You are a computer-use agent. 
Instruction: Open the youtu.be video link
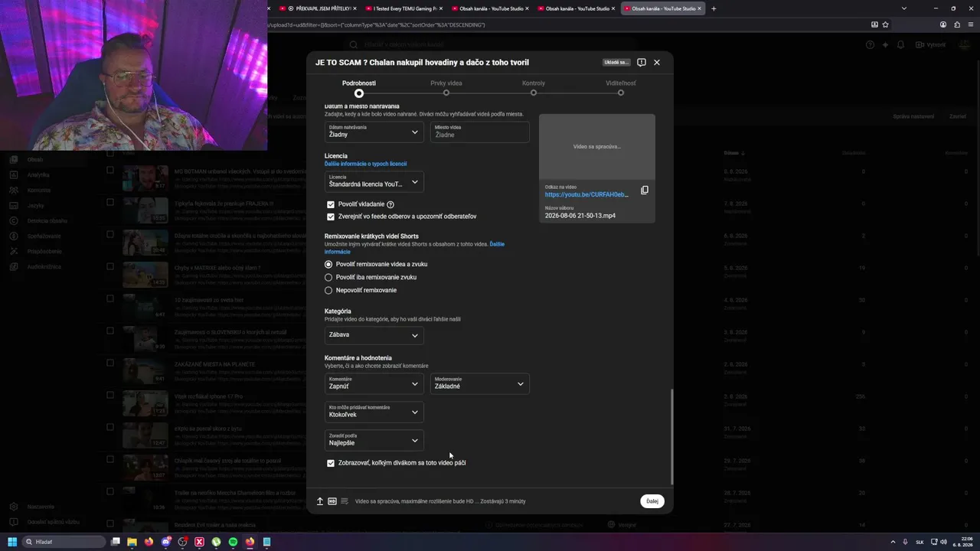pyautogui.click(x=586, y=194)
